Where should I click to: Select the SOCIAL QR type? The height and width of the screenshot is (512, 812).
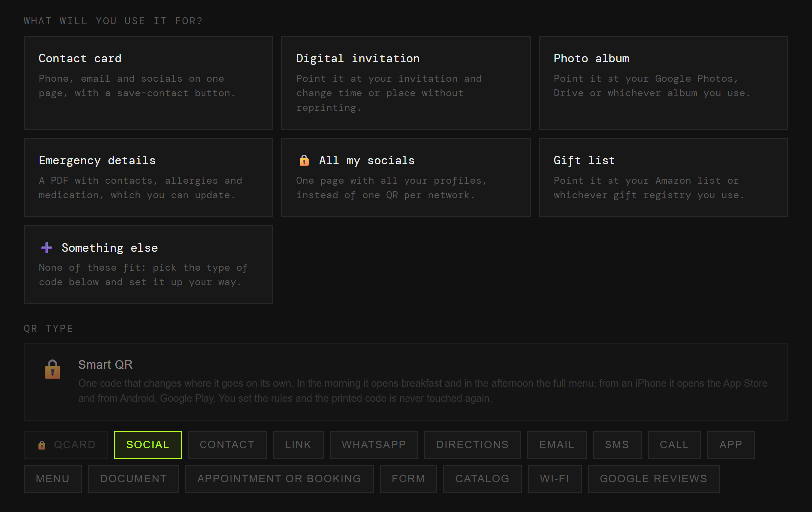pyautogui.click(x=148, y=445)
